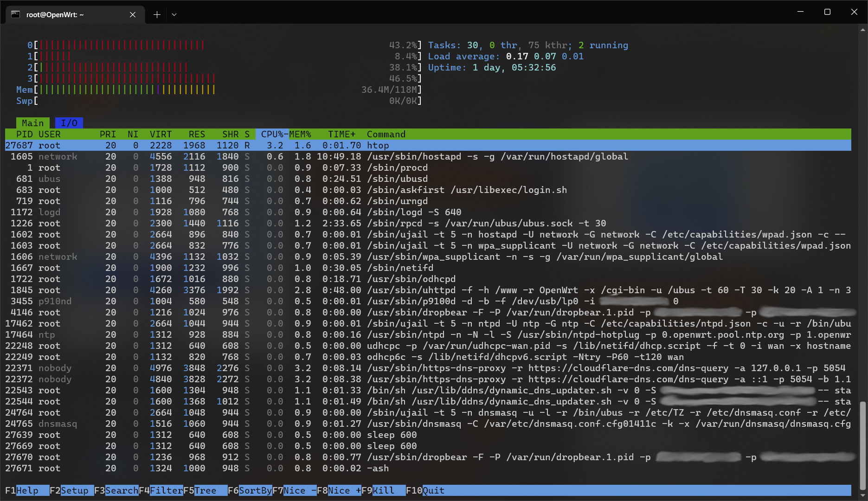Select the root@OpenWrt: ~ tab

pos(75,14)
